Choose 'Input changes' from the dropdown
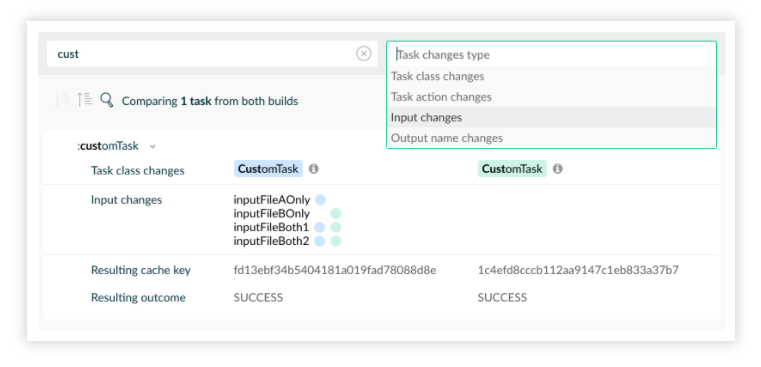 (x=551, y=117)
